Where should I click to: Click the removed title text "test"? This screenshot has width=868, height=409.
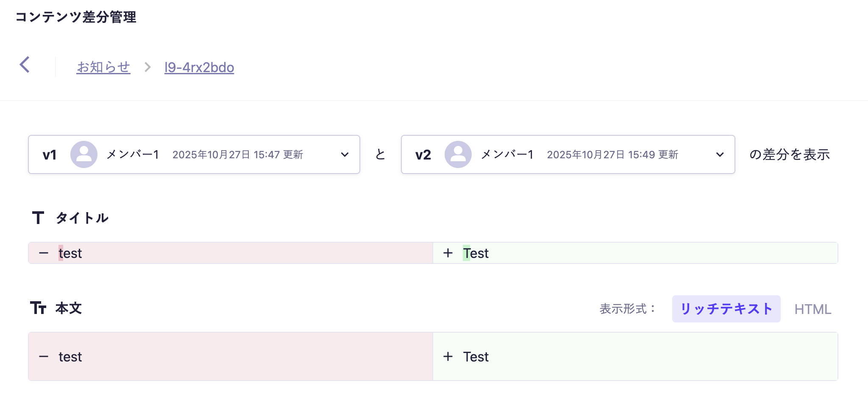(x=70, y=253)
